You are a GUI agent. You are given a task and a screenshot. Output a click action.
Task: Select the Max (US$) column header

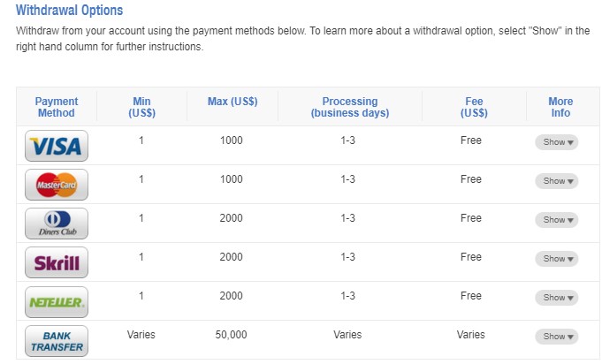[x=232, y=102]
